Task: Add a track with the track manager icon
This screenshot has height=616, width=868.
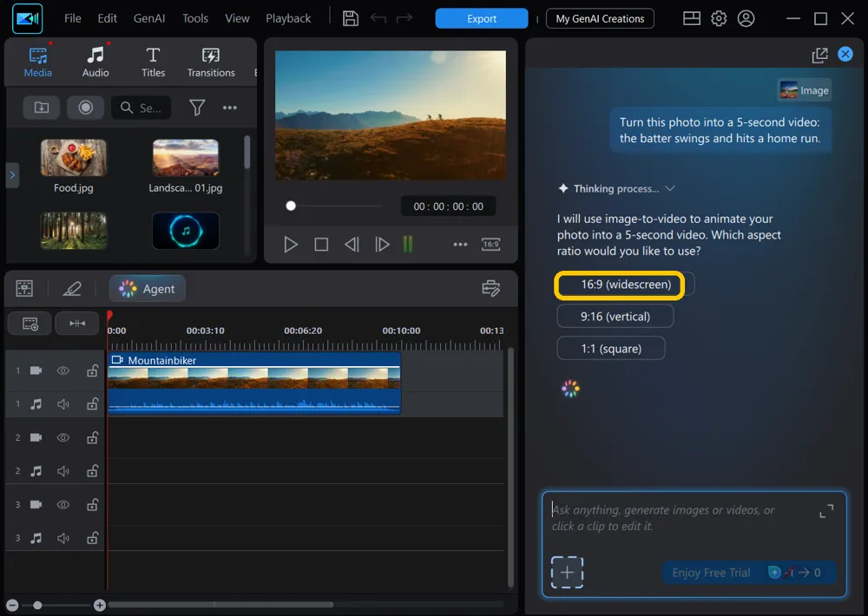Action: [x=30, y=324]
